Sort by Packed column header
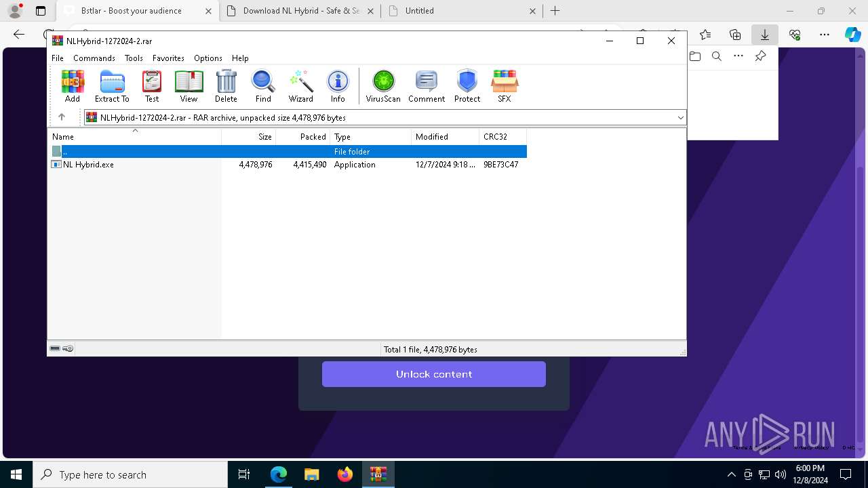This screenshot has width=868, height=488. pyautogui.click(x=303, y=137)
